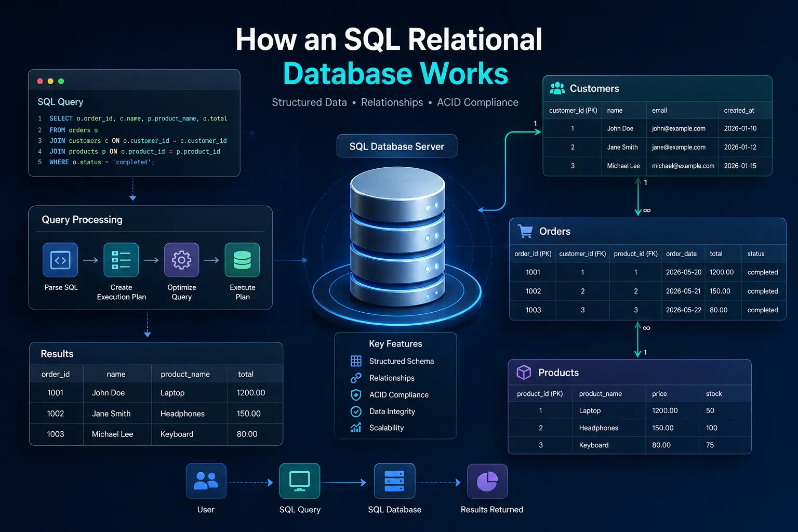
Task: Click the created_at column header
Action: click(x=739, y=110)
